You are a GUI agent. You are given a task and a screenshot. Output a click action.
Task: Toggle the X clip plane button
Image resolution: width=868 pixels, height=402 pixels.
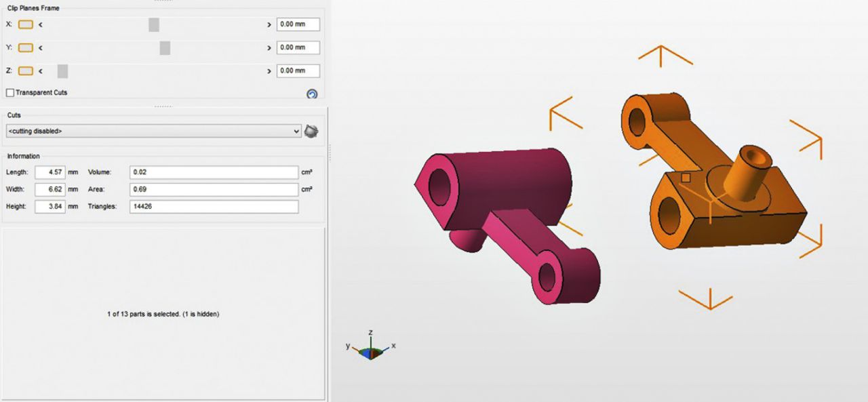point(26,24)
